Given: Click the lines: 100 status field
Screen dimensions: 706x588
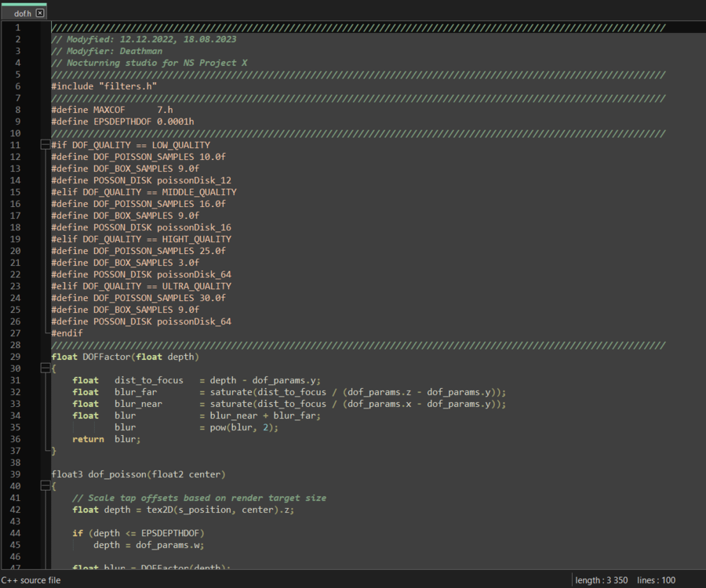Looking at the screenshot, I should click(x=657, y=580).
